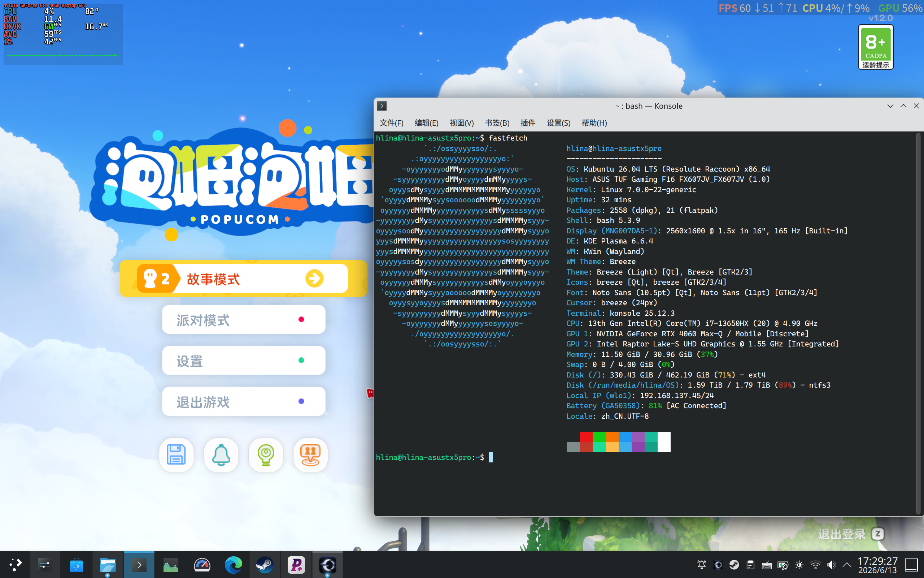The image size is (924, 578).
Task: Click the screen-with-rocket tray icon
Action: 783,565
